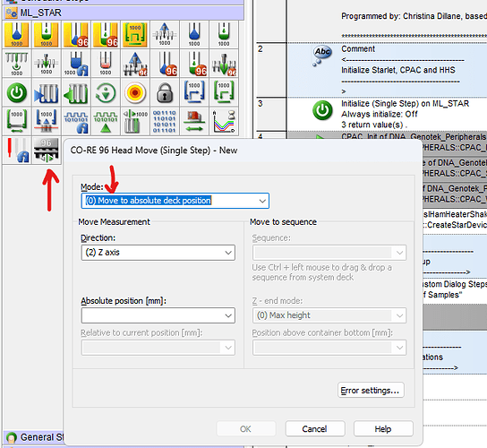Screen dimensions: 487x448
Task: Switch to the General Steps group
Action: pos(34,437)
